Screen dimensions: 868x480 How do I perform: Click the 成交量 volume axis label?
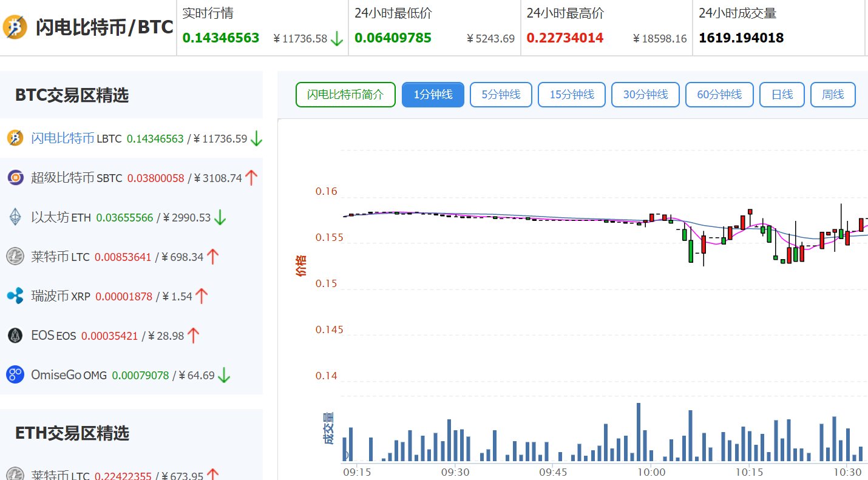(328, 428)
